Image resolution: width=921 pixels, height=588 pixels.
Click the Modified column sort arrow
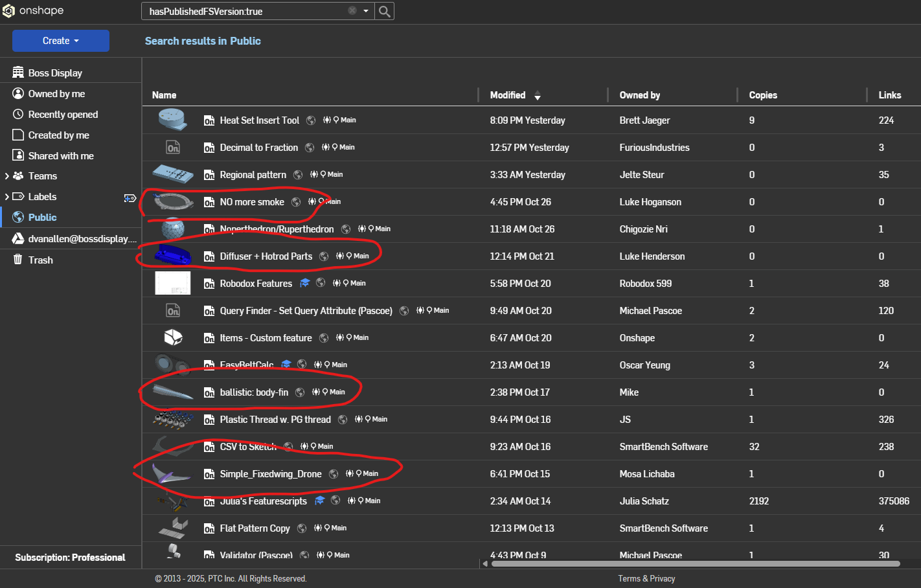tap(538, 96)
